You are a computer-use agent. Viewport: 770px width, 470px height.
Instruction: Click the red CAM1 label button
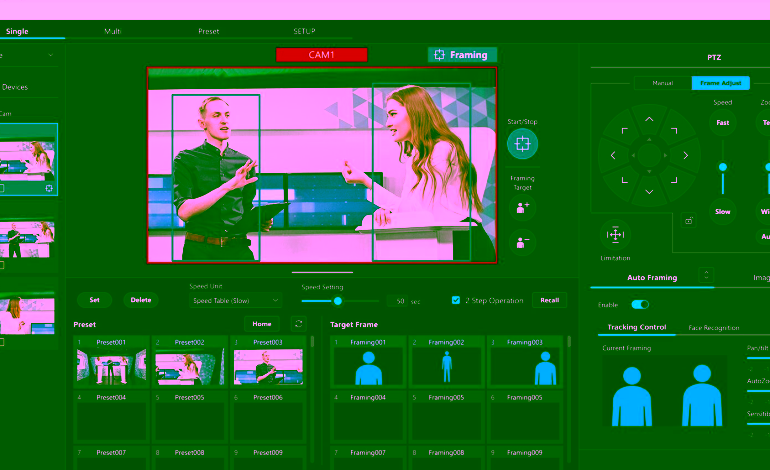pos(322,55)
